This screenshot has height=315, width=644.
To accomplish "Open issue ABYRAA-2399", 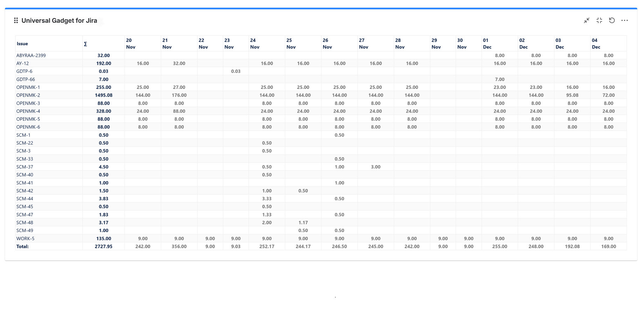I will [x=31, y=55].
